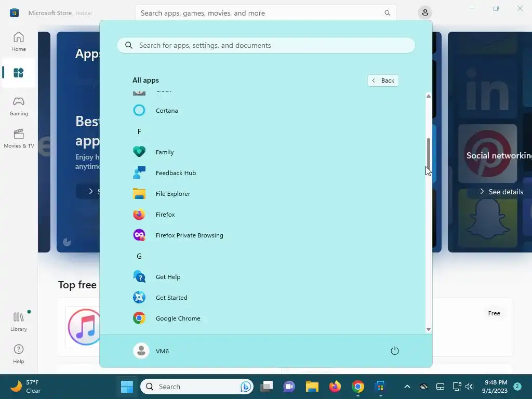This screenshot has height=399, width=532.
Task: Jump to letter G section header
Action: [139, 256]
